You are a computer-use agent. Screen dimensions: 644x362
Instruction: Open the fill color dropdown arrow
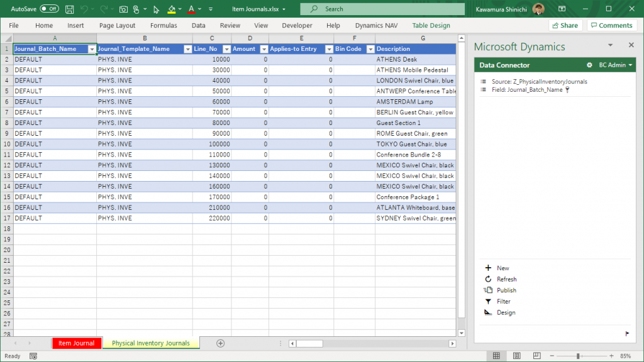coord(180,9)
